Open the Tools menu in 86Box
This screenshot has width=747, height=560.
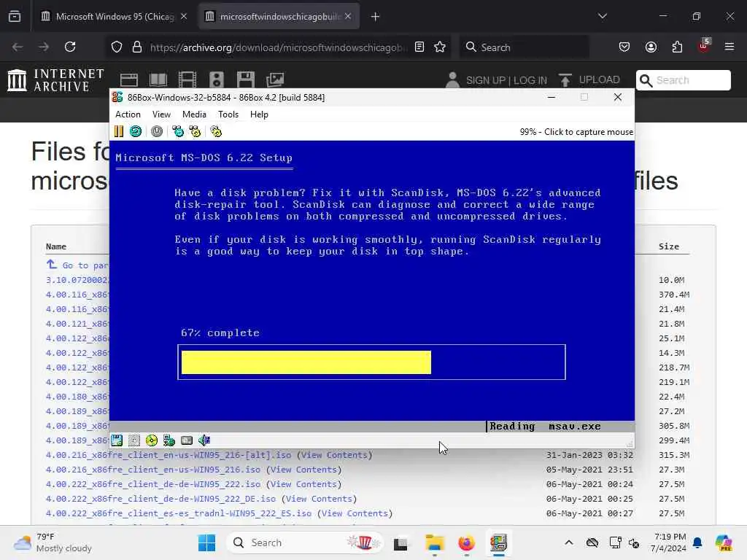[x=228, y=114]
